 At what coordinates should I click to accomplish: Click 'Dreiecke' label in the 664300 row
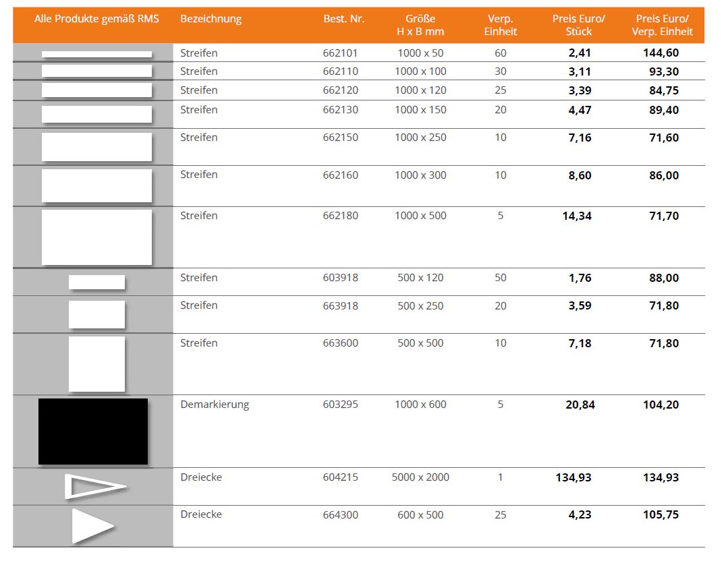tap(201, 514)
